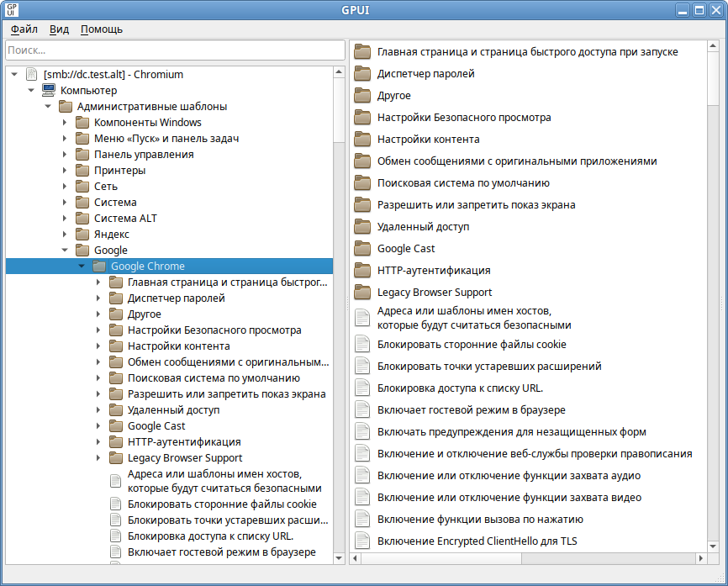Collapse the Google Chrome tree node
The height and width of the screenshot is (586, 728).
82,267
